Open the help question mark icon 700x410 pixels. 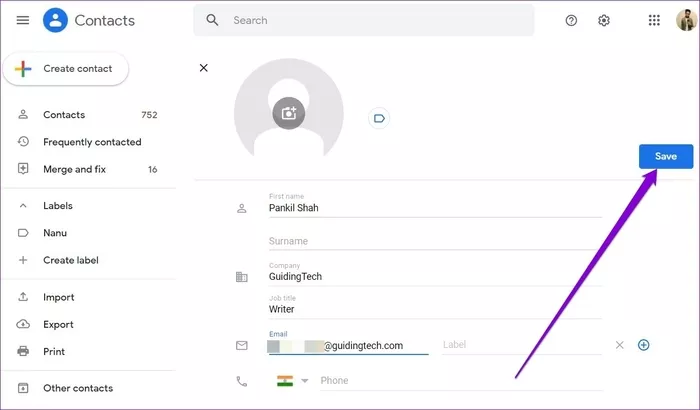coord(571,20)
